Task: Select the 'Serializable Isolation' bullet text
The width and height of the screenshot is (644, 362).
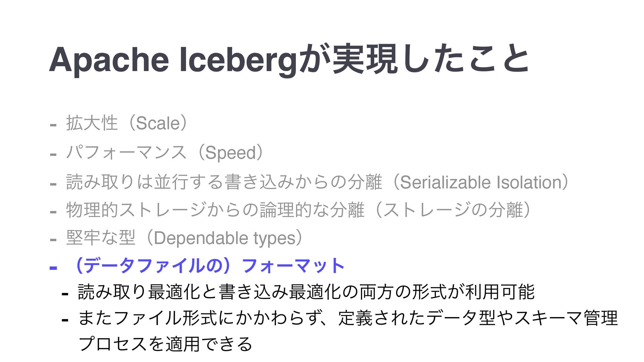Action: [481, 182]
